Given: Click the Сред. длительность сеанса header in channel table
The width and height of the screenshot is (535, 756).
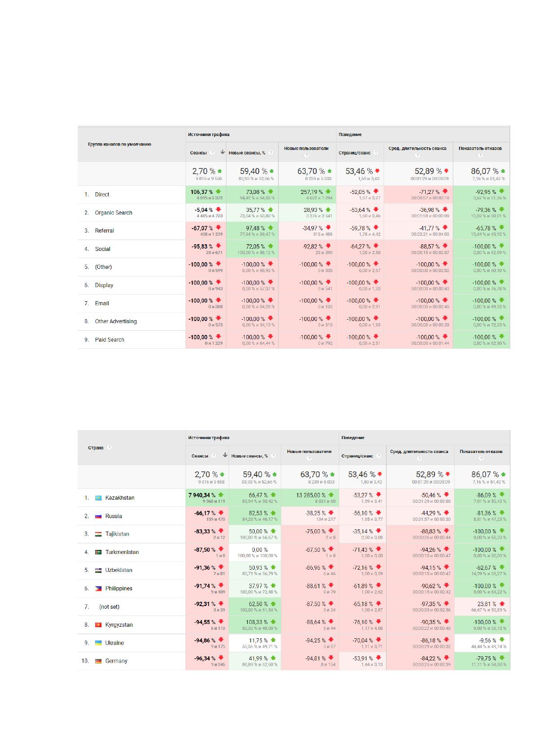Looking at the screenshot, I should click(418, 148).
